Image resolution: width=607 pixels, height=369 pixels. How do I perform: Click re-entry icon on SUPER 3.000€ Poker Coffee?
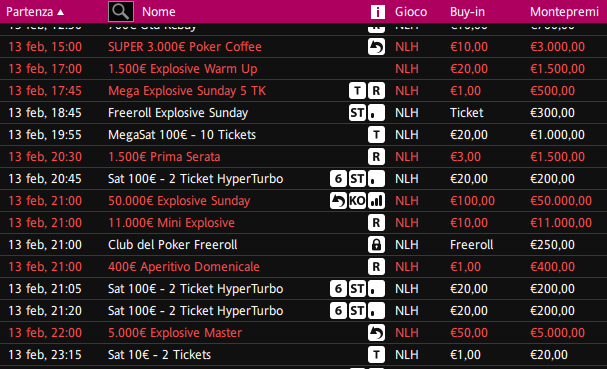pos(376,47)
